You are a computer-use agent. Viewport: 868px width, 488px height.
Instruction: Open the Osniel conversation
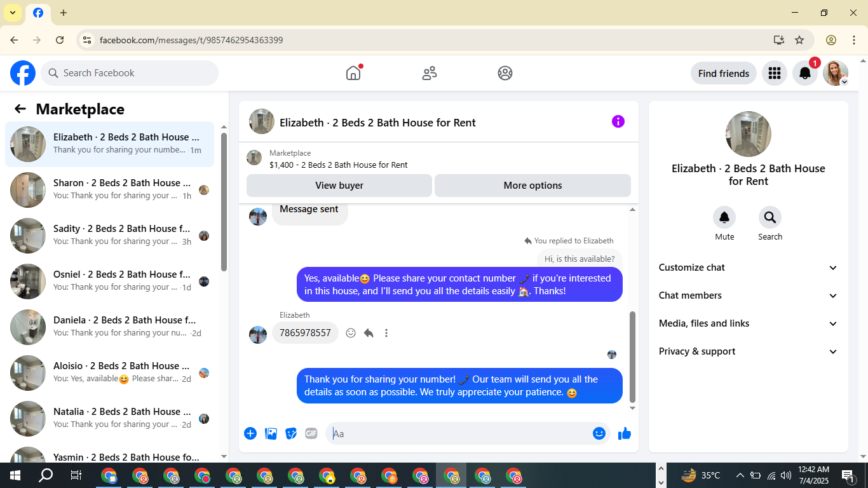[x=109, y=281]
